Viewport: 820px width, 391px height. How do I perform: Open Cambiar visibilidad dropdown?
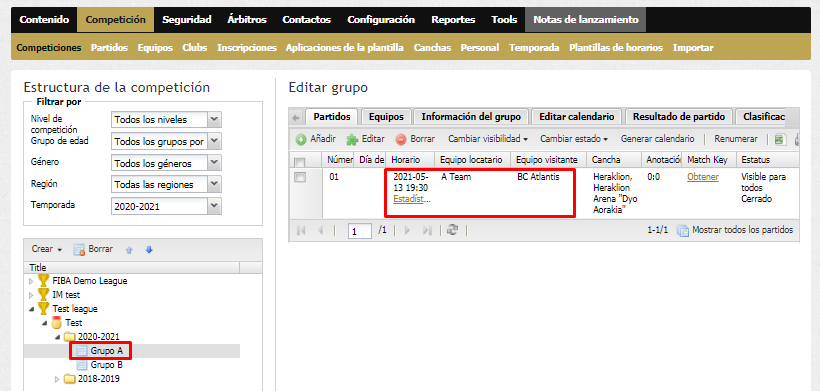(488, 139)
